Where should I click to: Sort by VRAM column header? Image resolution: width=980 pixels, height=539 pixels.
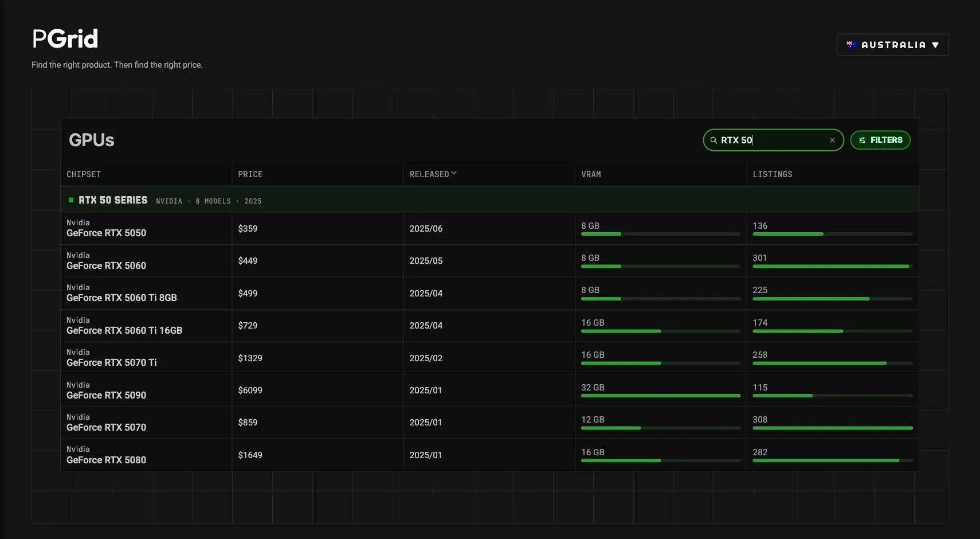coord(591,174)
